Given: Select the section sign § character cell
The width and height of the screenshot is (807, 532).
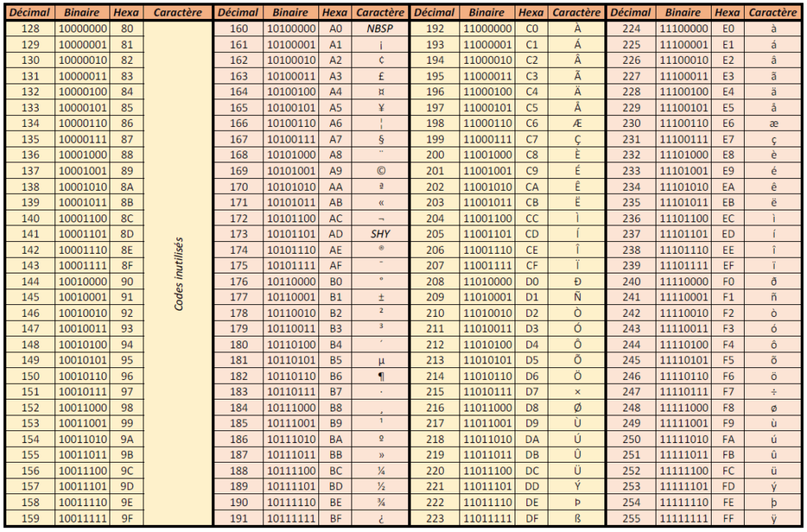Looking at the screenshot, I should click(380, 140).
